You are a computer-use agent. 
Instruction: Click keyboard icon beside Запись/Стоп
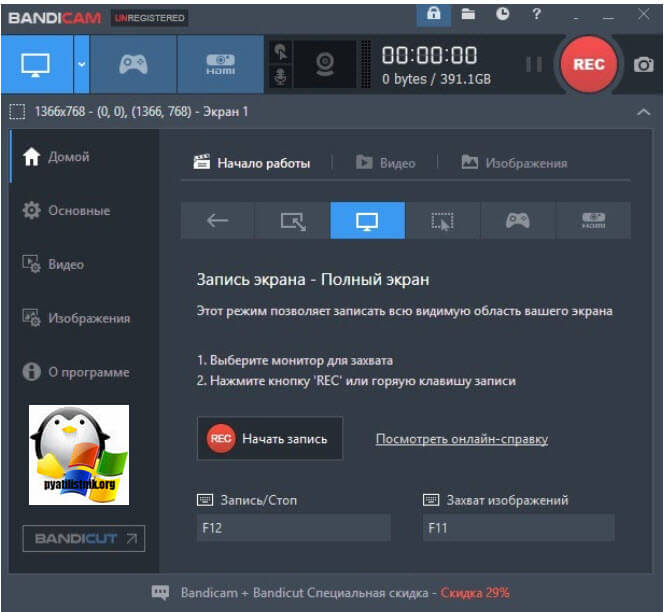click(x=205, y=500)
